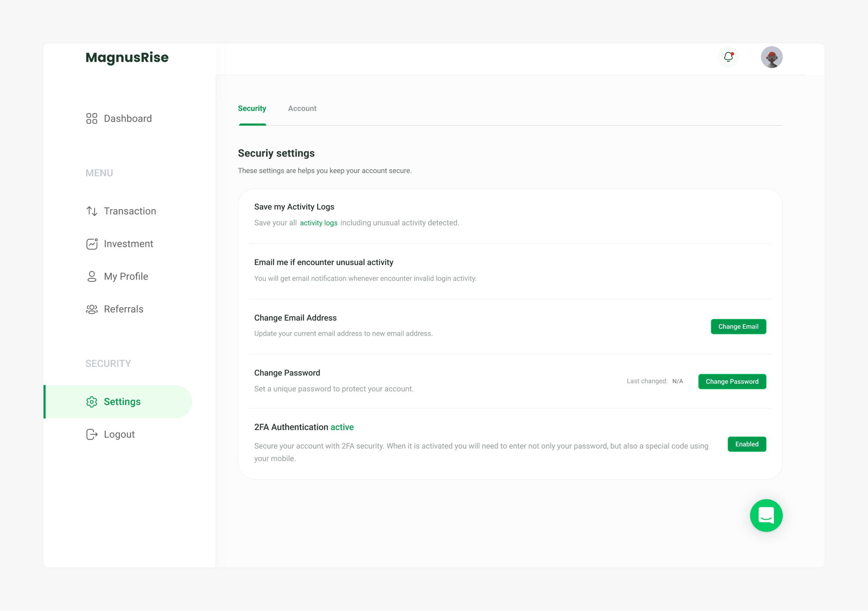This screenshot has width=868, height=611.
Task: Click the Dashboard grid icon
Action: click(x=91, y=119)
